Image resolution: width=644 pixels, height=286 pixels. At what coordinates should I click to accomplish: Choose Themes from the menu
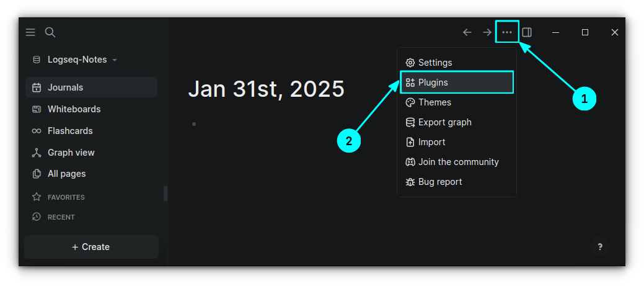(434, 102)
